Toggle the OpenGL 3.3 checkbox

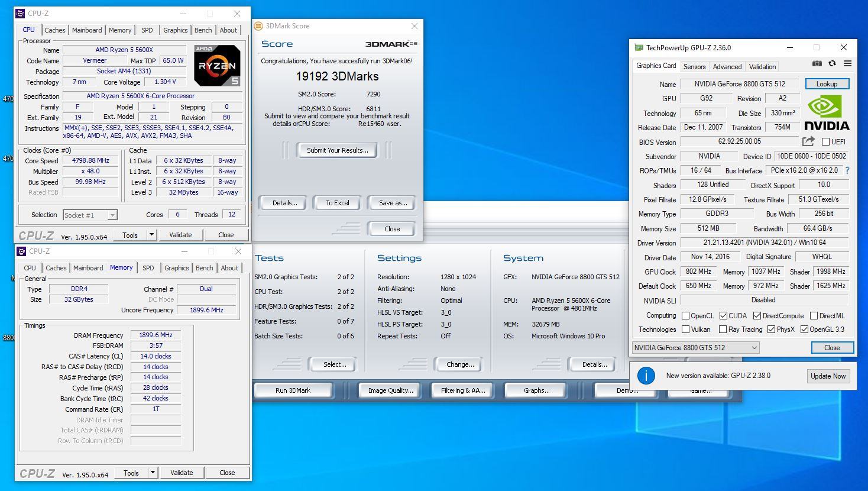tap(804, 330)
